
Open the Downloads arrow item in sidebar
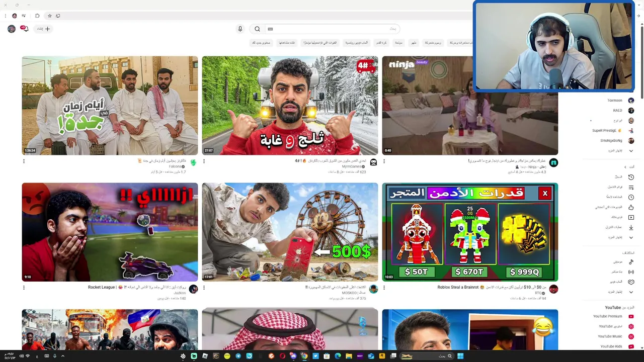620,227
